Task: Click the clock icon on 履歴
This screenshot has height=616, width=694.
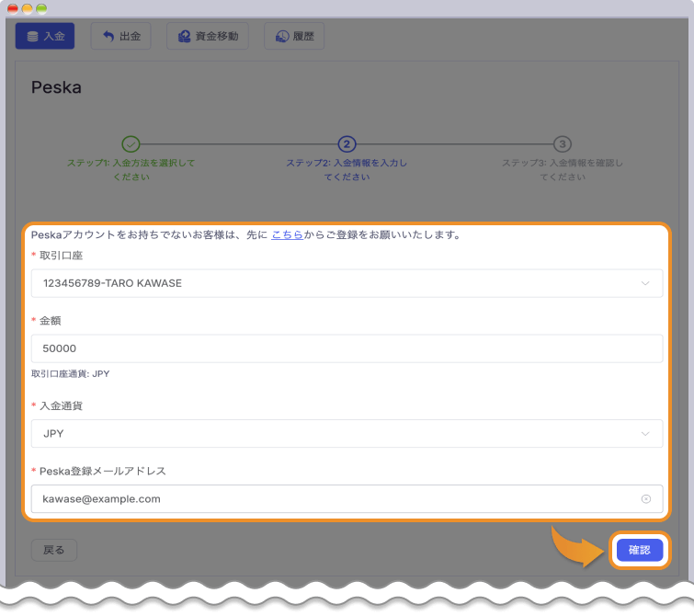Action: point(282,36)
